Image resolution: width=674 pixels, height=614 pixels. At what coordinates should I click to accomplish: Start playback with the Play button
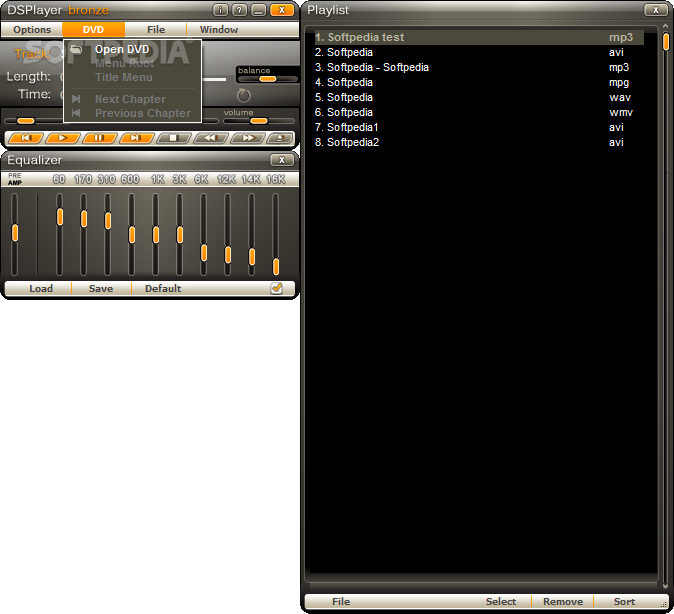click(x=63, y=138)
